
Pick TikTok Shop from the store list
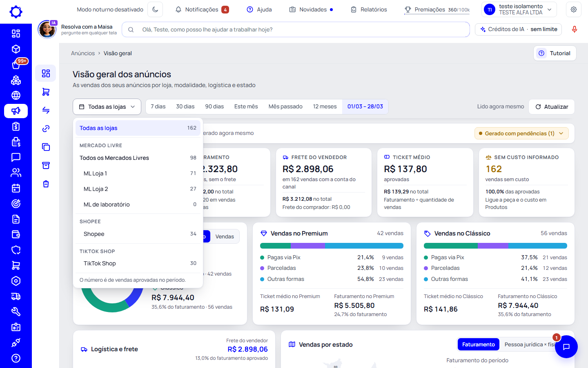[x=138, y=263]
